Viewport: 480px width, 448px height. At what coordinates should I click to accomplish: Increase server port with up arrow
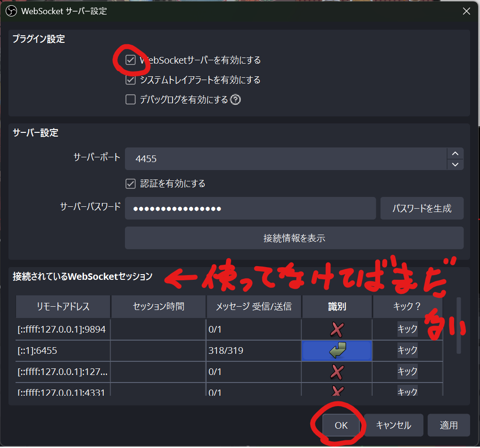[x=455, y=154]
